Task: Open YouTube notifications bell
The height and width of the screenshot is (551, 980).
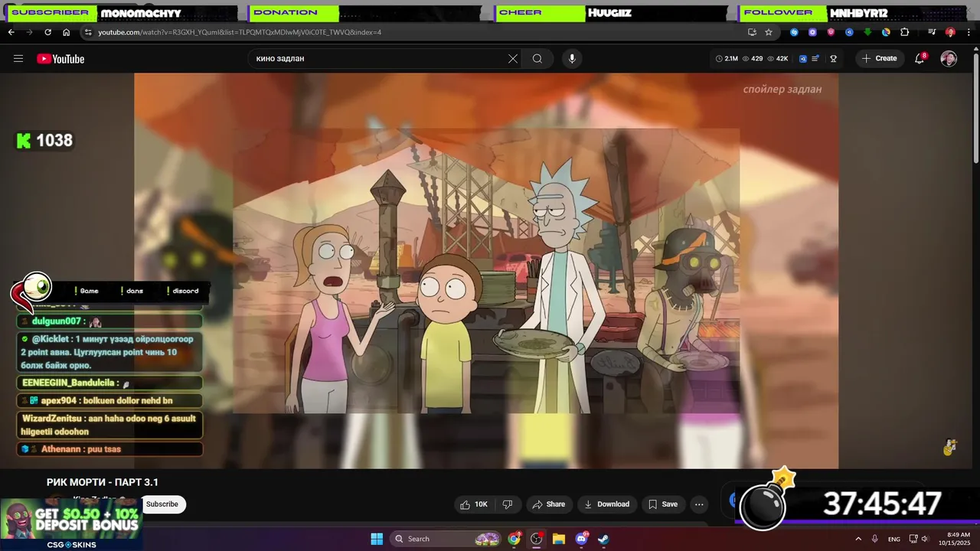Action: 920,58
